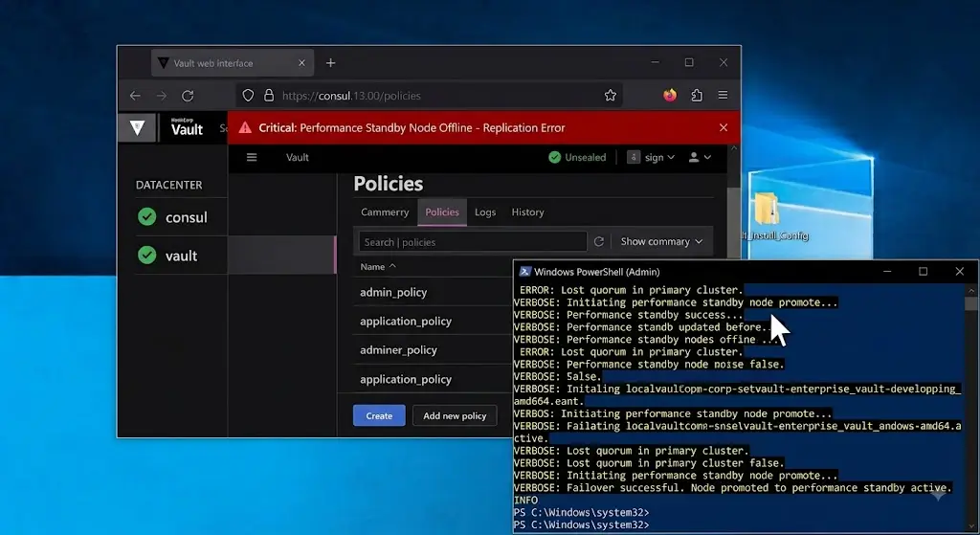Click the browser forward arrow
Viewport: 980px width, 535px height.
(x=161, y=96)
